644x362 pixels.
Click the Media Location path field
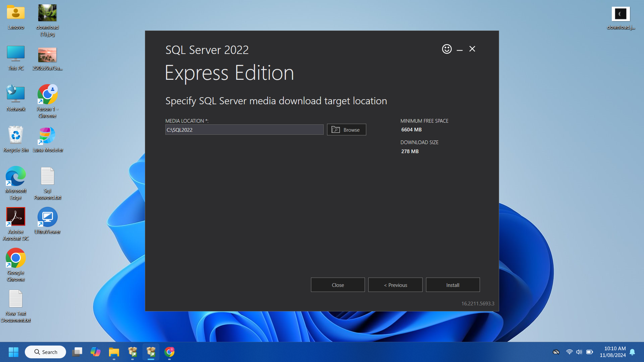pos(244,130)
